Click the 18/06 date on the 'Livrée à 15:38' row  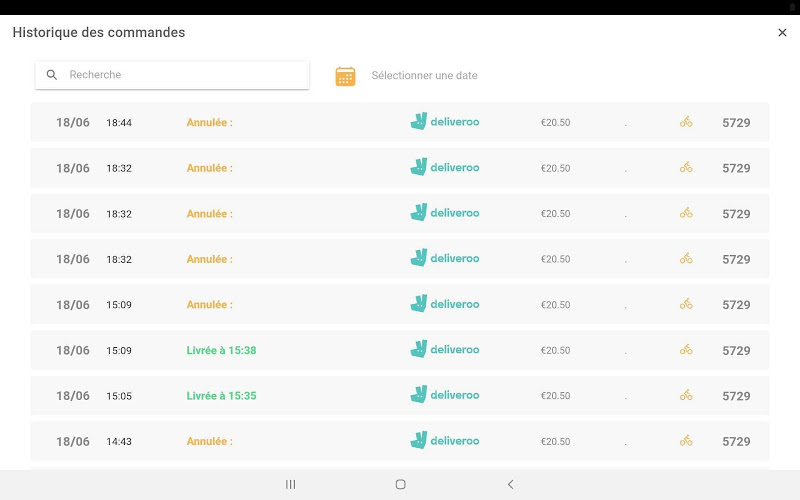point(73,351)
